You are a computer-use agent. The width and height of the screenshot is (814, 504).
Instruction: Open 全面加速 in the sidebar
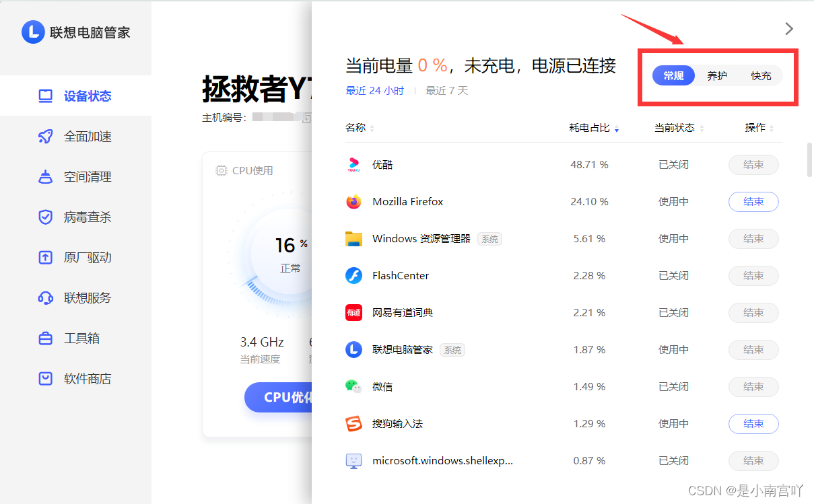[75, 137]
